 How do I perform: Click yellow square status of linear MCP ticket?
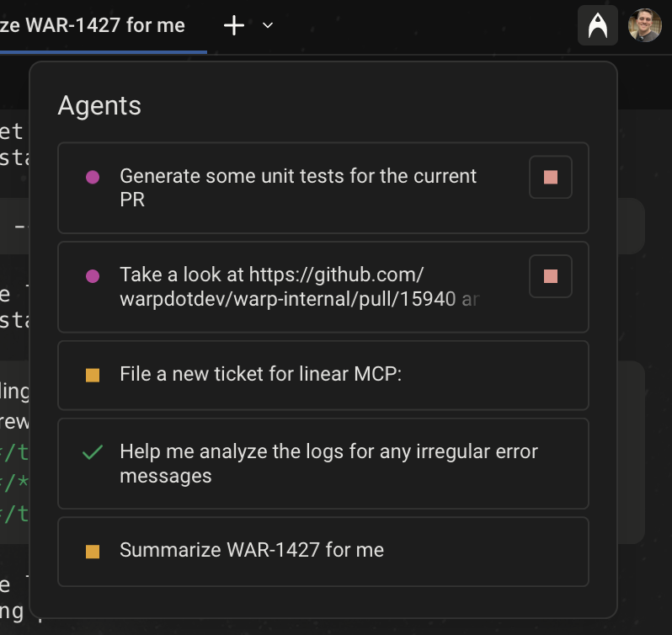(x=93, y=375)
